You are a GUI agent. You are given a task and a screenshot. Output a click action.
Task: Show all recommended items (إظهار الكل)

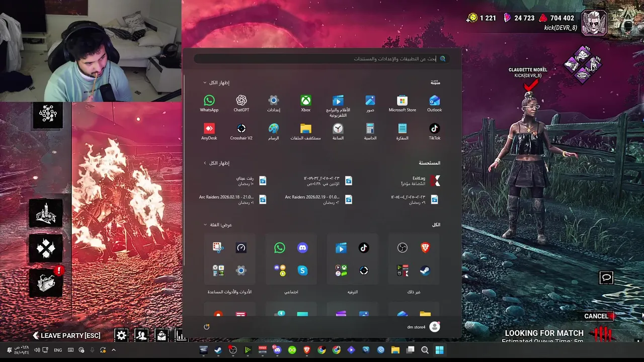click(x=216, y=163)
